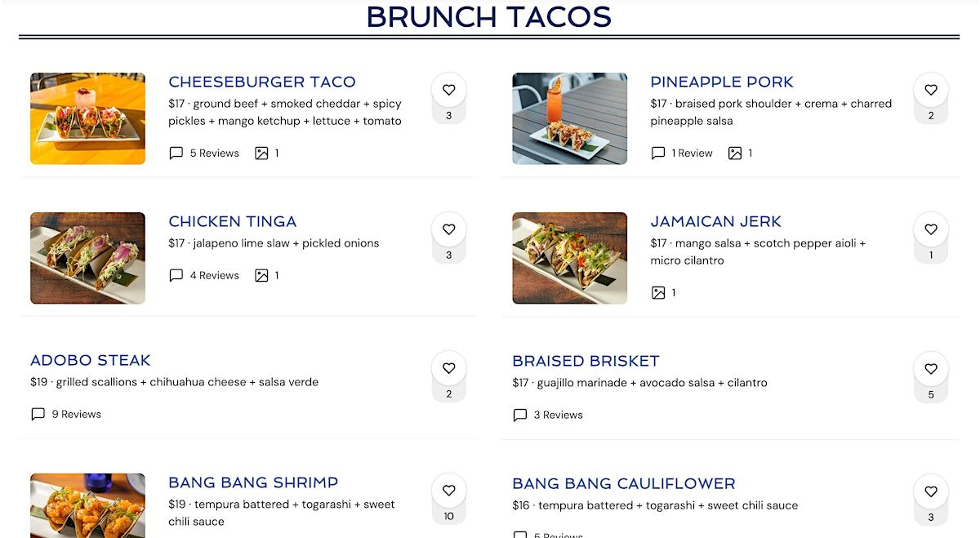
Task: Click the photo icon under Cheeseburger Taco
Action: pyautogui.click(x=261, y=153)
